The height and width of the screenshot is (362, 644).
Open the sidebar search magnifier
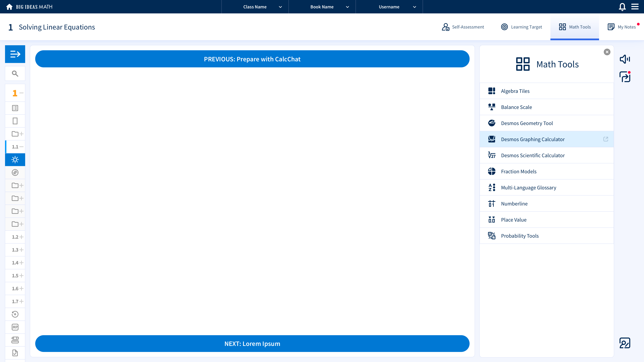[x=15, y=73]
